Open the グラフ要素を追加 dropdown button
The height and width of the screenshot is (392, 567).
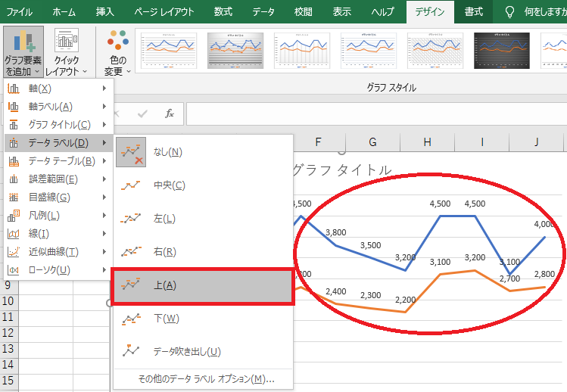pyautogui.click(x=23, y=51)
